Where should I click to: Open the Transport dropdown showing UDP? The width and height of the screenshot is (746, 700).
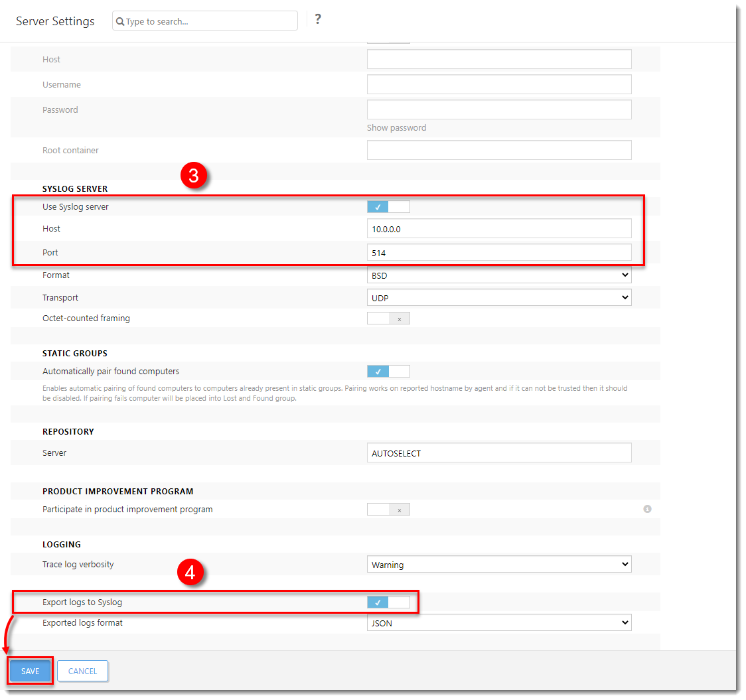click(499, 297)
